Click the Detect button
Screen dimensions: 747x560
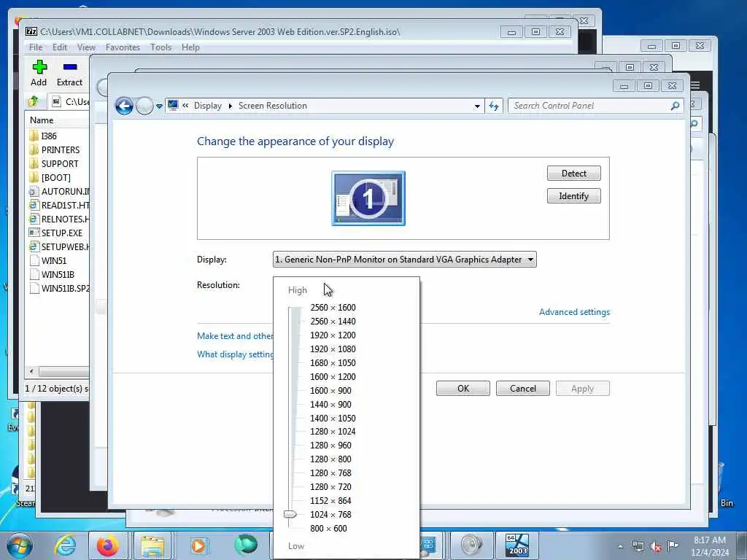coord(573,174)
